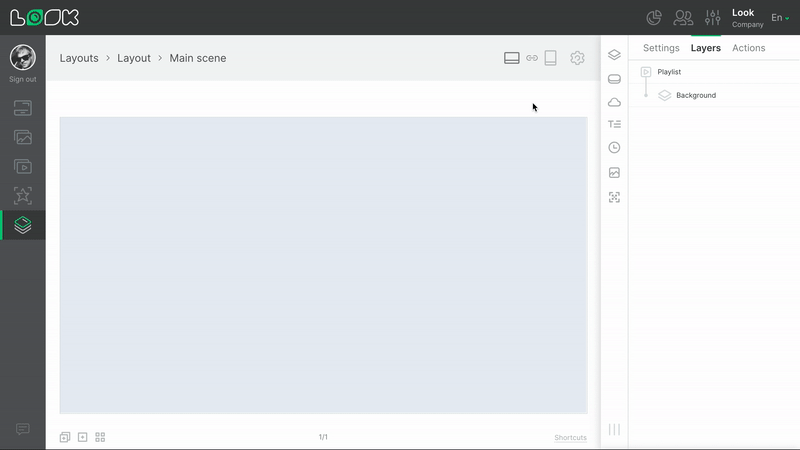The image size is (800, 450).
Task: Open scenes grid view icon
Action: (x=101, y=437)
